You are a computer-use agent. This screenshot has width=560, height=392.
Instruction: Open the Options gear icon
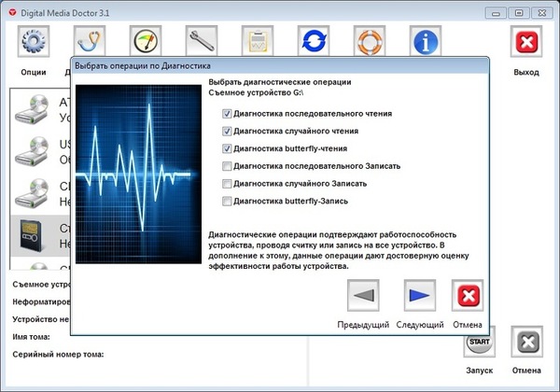click(x=34, y=41)
